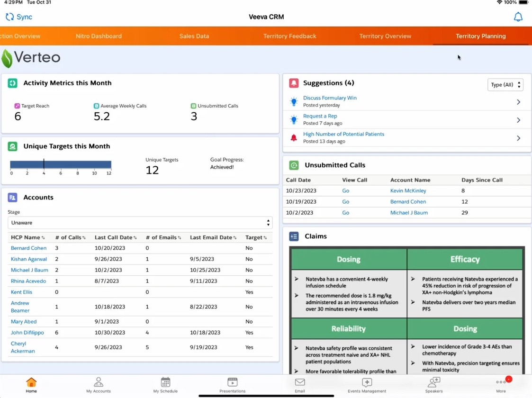Sort by HCP Name column
Viewport: 532px width, 398px height.
click(28, 237)
